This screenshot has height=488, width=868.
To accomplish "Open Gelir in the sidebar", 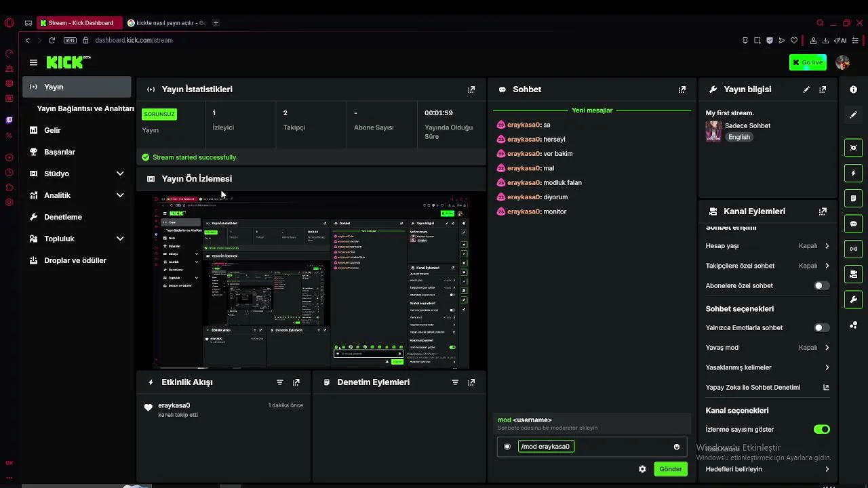I will (77, 130).
